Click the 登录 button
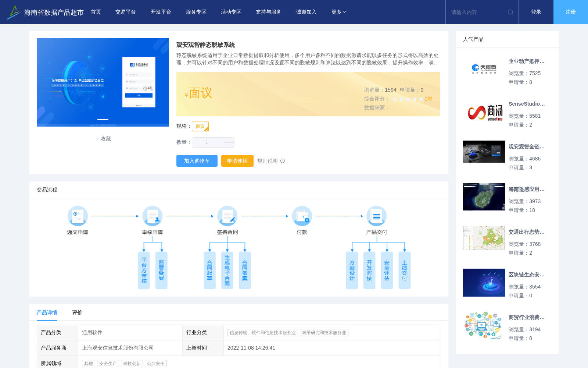Screen dimensions: 588x368 click(536, 12)
